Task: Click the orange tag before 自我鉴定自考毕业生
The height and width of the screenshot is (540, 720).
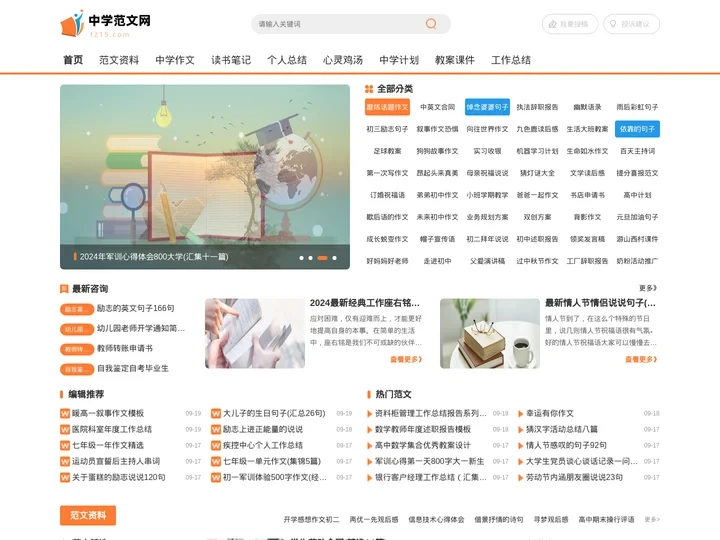Action: tap(77, 369)
